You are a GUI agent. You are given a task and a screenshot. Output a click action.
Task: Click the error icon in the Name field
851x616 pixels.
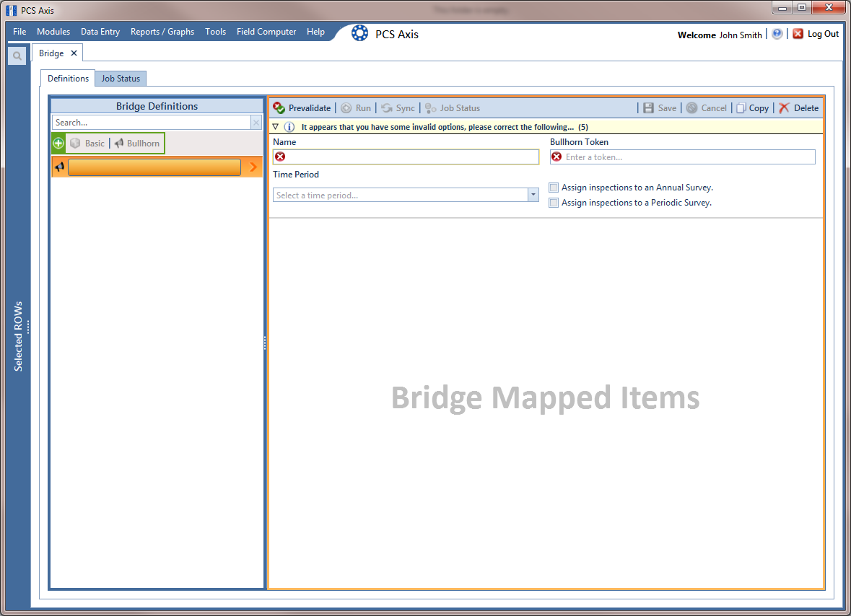coord(280,157)
